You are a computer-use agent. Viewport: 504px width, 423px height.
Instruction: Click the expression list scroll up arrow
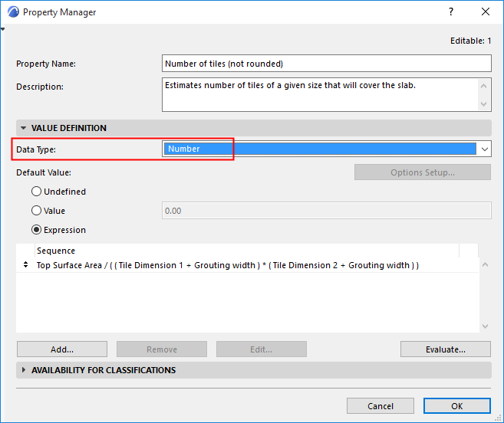point(486,264)
